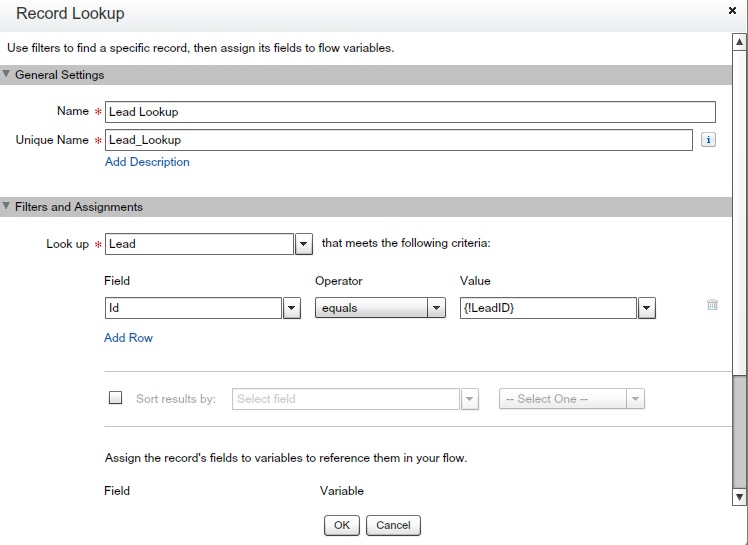Screen dimensions: 748x545
Task: Open the Look up object dropdown
Action: [304, 244]
